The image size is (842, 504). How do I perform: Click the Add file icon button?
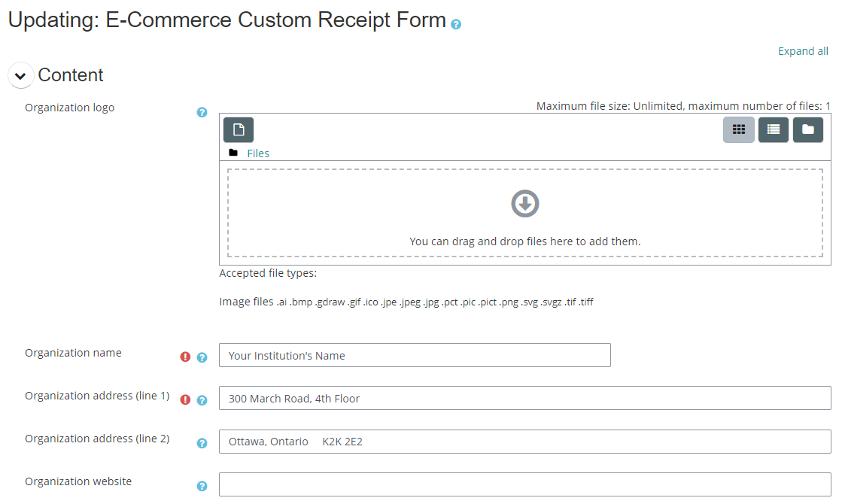(239, 130)
